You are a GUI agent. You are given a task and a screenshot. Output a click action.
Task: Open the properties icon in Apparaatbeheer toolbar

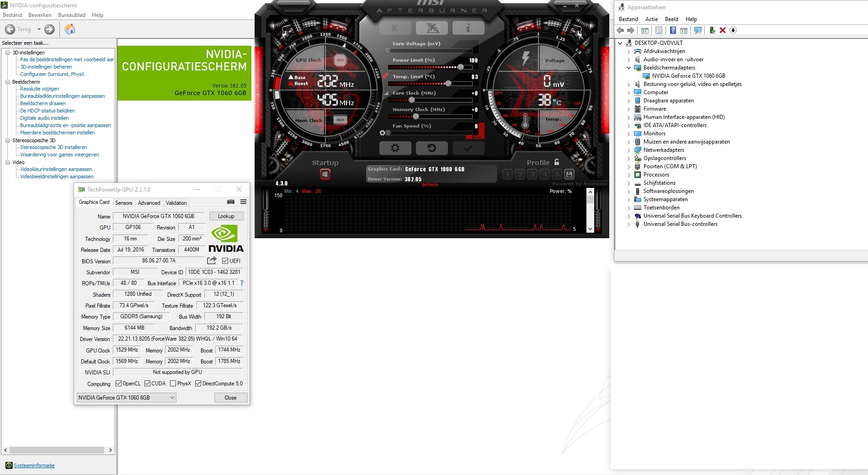(659, 31)
